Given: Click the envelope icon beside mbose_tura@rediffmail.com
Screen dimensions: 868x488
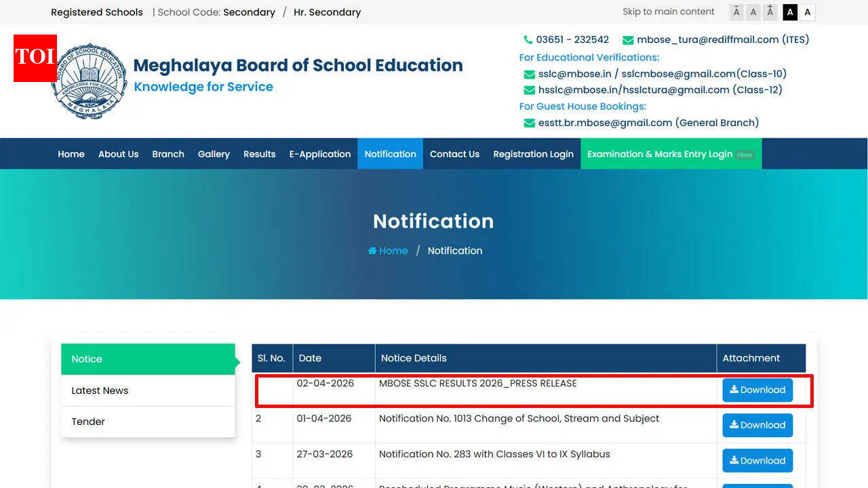Looking at the screenshot, I should (627, 39).
